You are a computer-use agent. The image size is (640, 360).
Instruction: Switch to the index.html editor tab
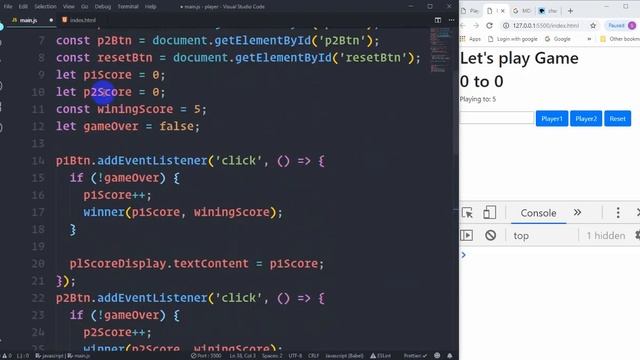pyautogui.click(x=79, y=20)
